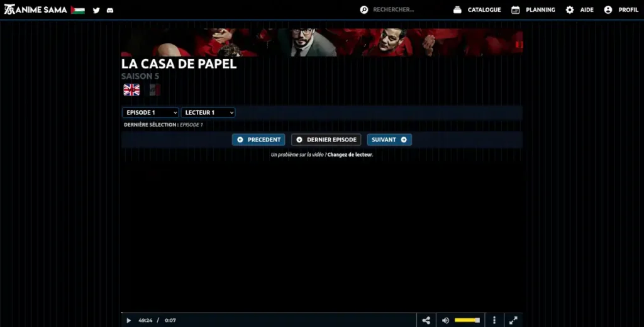Click the Catalogue stack icon
The width and height of the screenshot is (644, 327).
coord(458,10)
